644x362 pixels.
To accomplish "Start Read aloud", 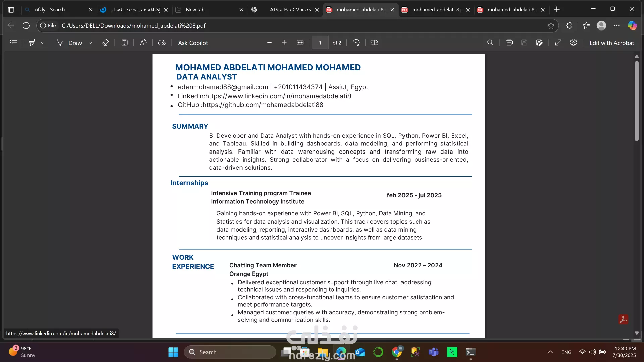I will click(x=143, y=43).
